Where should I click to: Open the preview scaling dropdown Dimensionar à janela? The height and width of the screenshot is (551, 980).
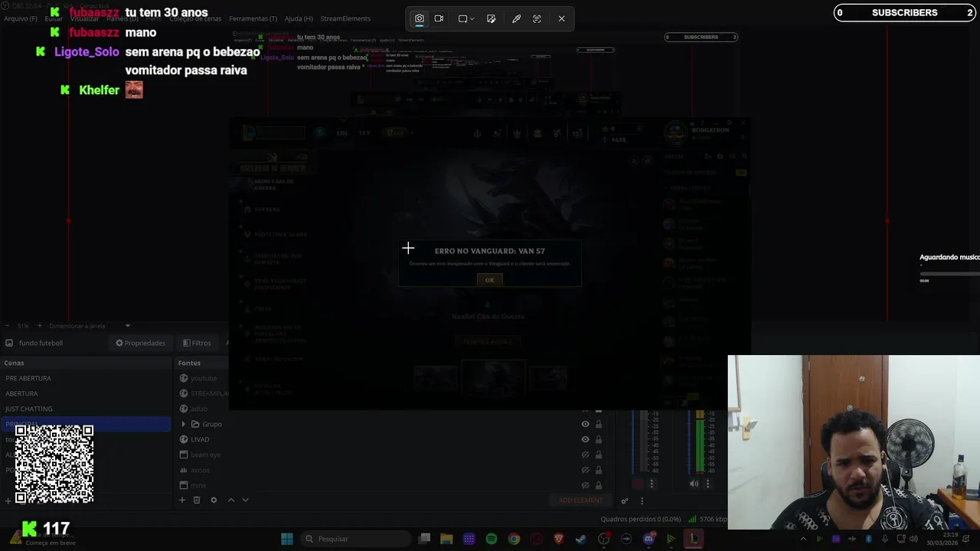pos(90,326)
